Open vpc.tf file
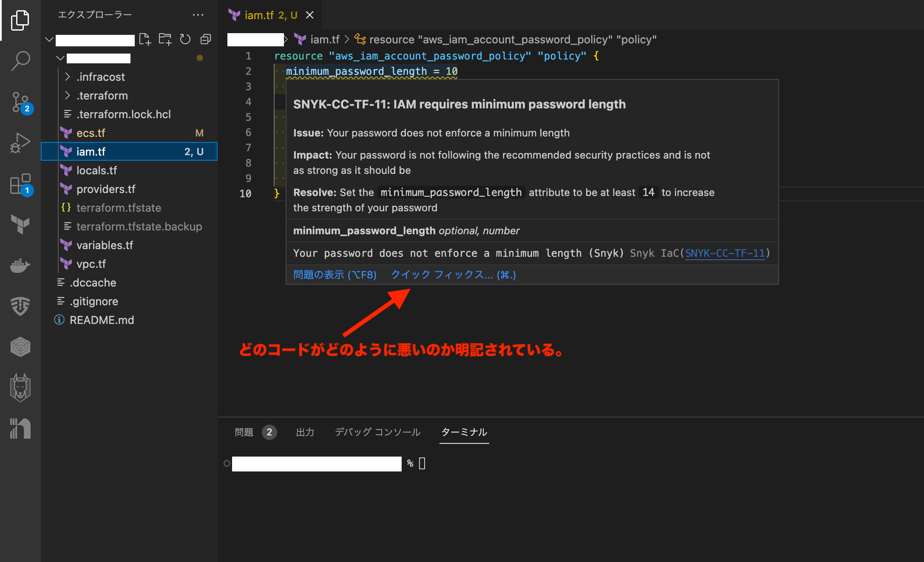Image resolution: width=924 pixels, height=562 pixels. click(129, 264)
